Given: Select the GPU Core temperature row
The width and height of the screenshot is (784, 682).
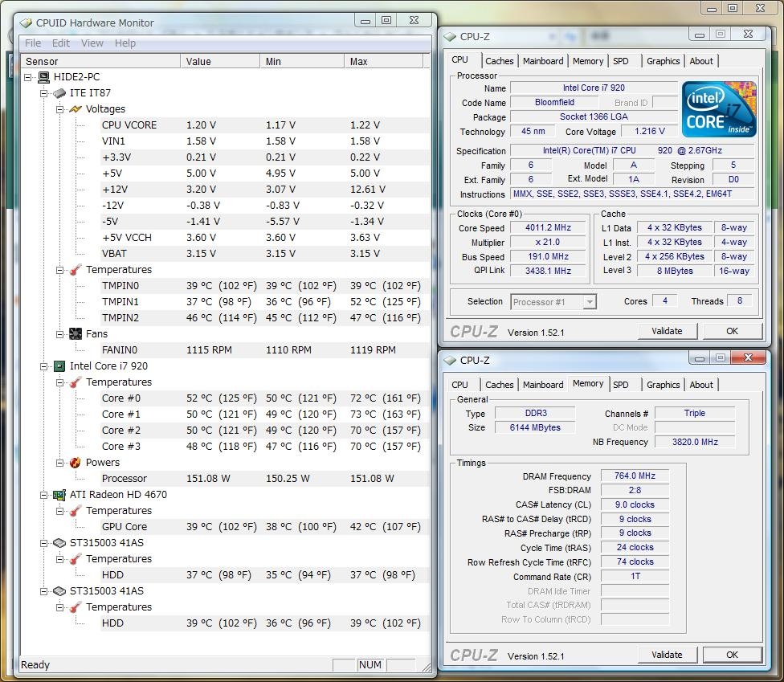Looking at the screenshot, I should pyautogui.click(x=265, y=526).
